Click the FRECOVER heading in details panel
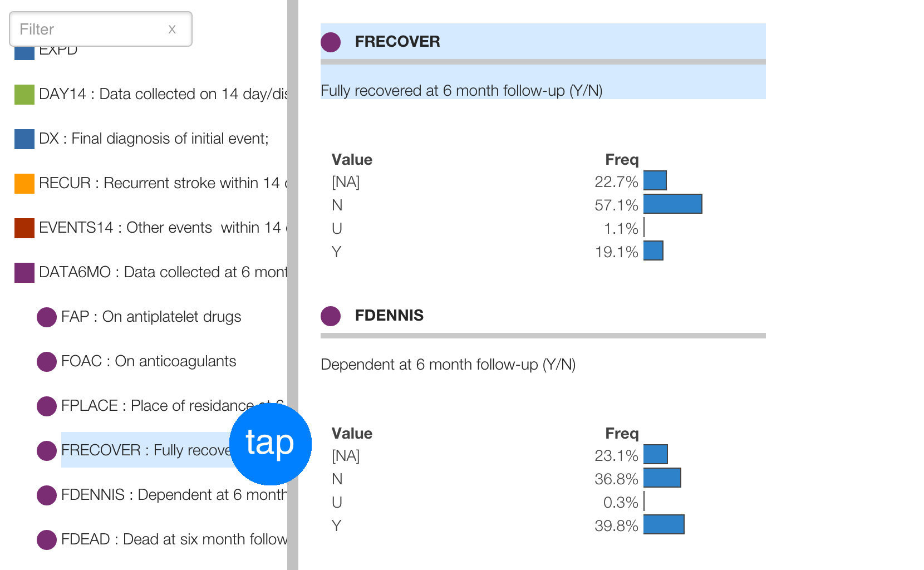 [x=397, y=42]
